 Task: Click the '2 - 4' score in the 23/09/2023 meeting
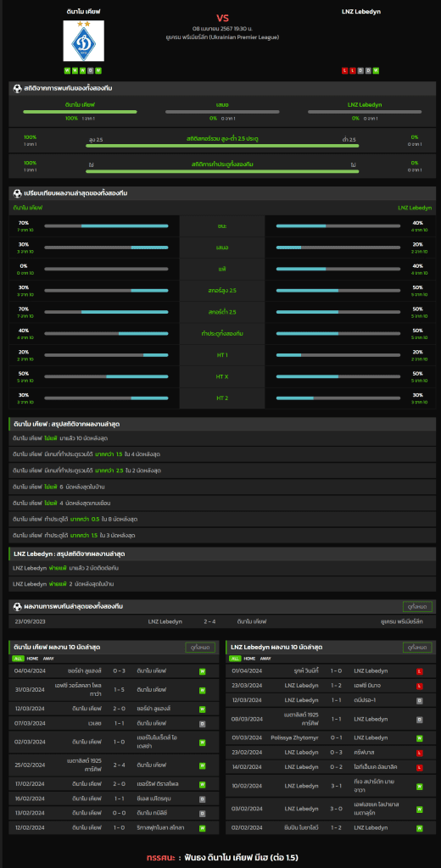pos(209,621)
